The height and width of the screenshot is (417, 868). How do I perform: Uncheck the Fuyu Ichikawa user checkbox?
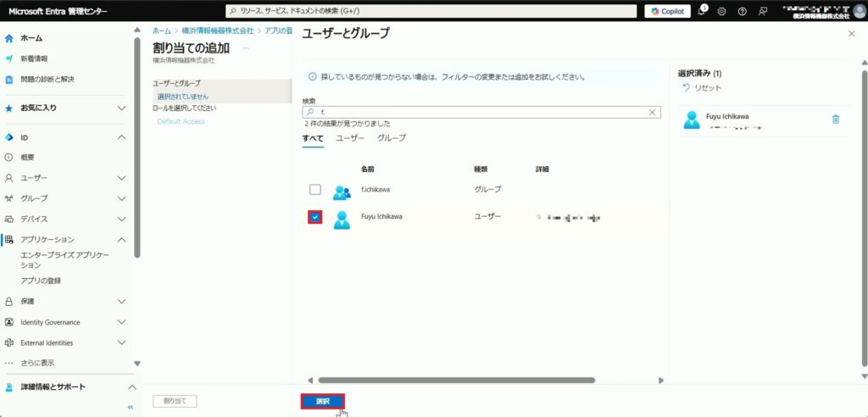tap(315, 218)
